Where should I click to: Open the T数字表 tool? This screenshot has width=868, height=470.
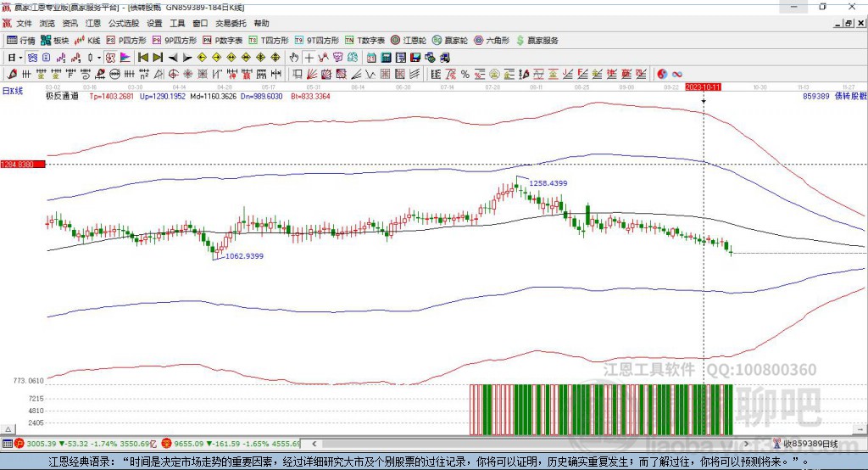point(364,41)
